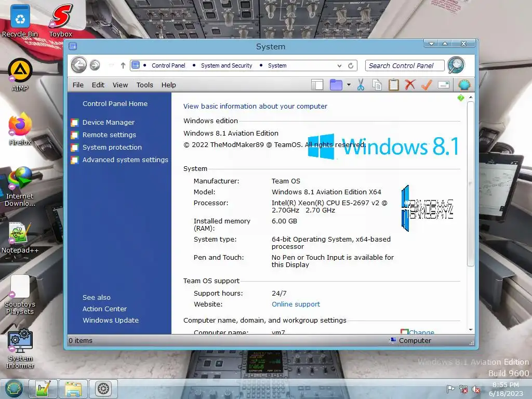
Task: Click the Properties card toolbar icon
Action: (x=444, y=85)
